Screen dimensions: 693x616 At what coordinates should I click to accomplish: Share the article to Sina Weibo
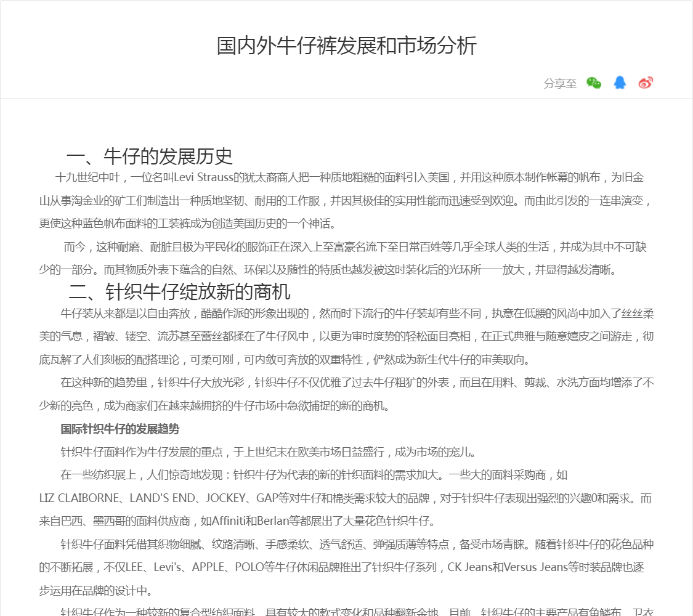pos(646,83)
